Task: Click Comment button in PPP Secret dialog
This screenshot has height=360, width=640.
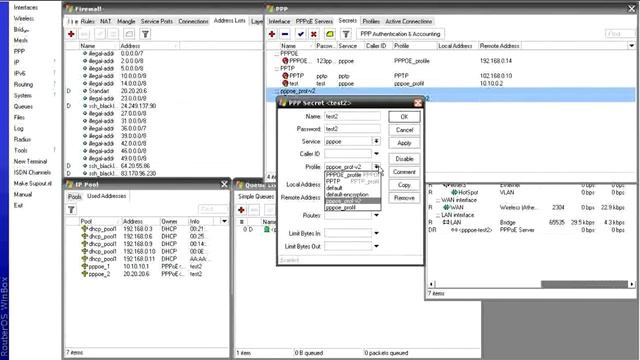Action: tap(404, 172)
